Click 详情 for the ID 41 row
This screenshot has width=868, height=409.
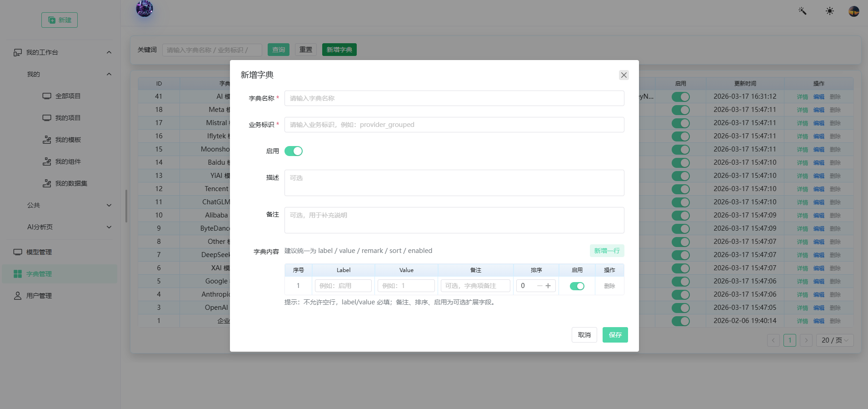(x=803, y=97)
